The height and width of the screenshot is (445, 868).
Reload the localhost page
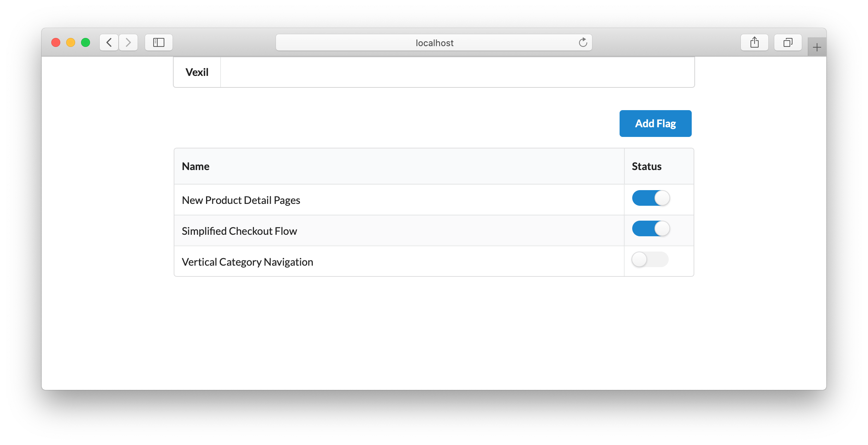pyautogui.click(x=582, y=42)
